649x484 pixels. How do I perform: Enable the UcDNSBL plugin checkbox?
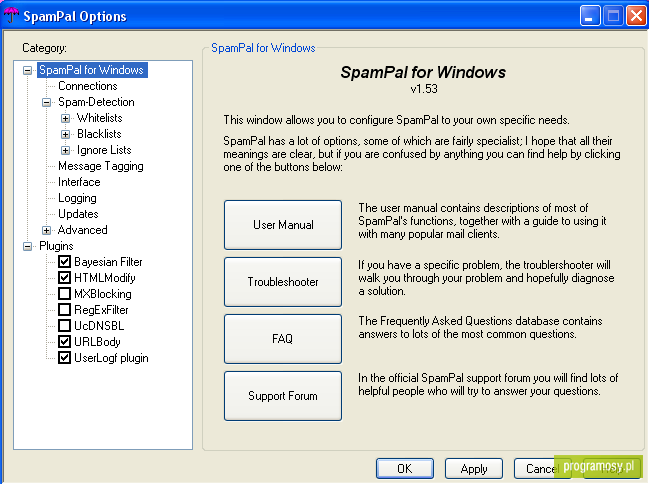tap(64, 325)
